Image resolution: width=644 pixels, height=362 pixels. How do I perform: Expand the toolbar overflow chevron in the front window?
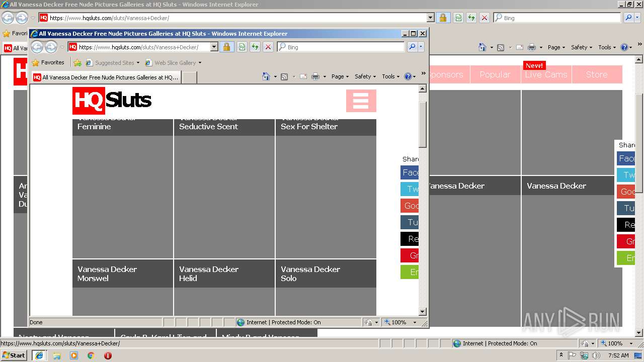424,74
